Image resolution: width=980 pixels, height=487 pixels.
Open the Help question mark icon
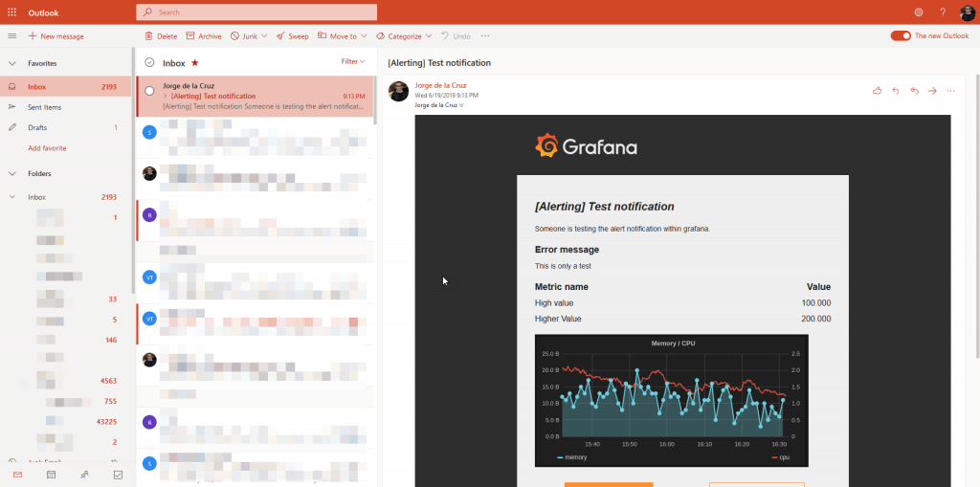tap(943, 11)
